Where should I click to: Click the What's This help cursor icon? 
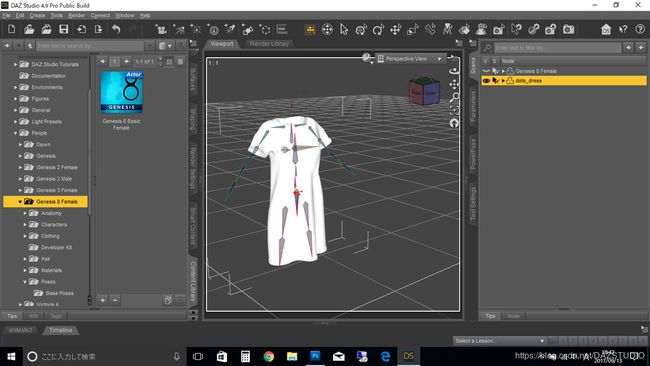[623, 29]
